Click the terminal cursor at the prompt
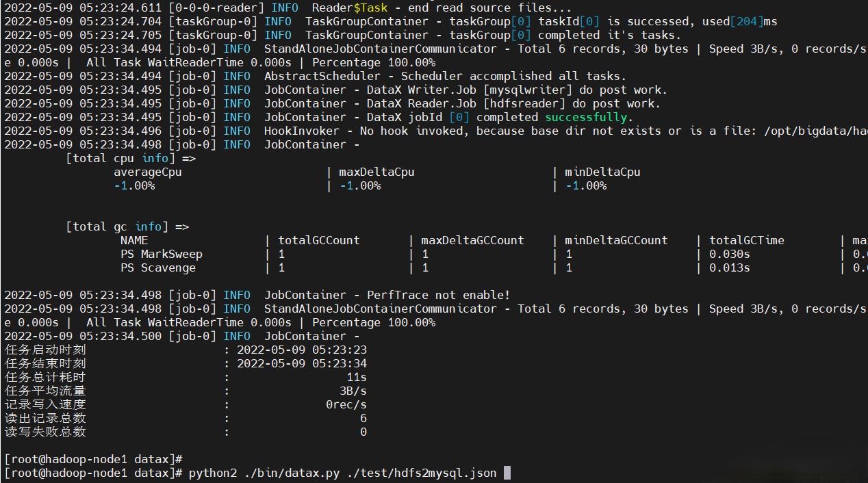The height and width of the screenshot is (483, 868). (507, 472)
